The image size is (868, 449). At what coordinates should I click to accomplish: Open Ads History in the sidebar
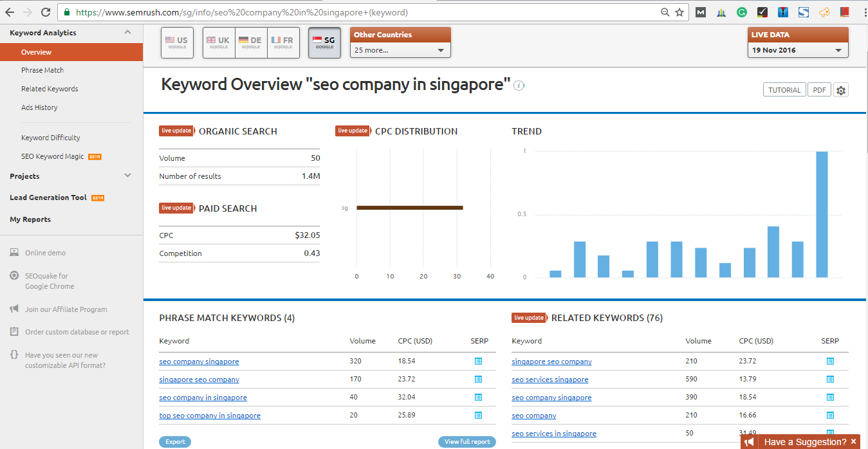(x=39, y=107)
